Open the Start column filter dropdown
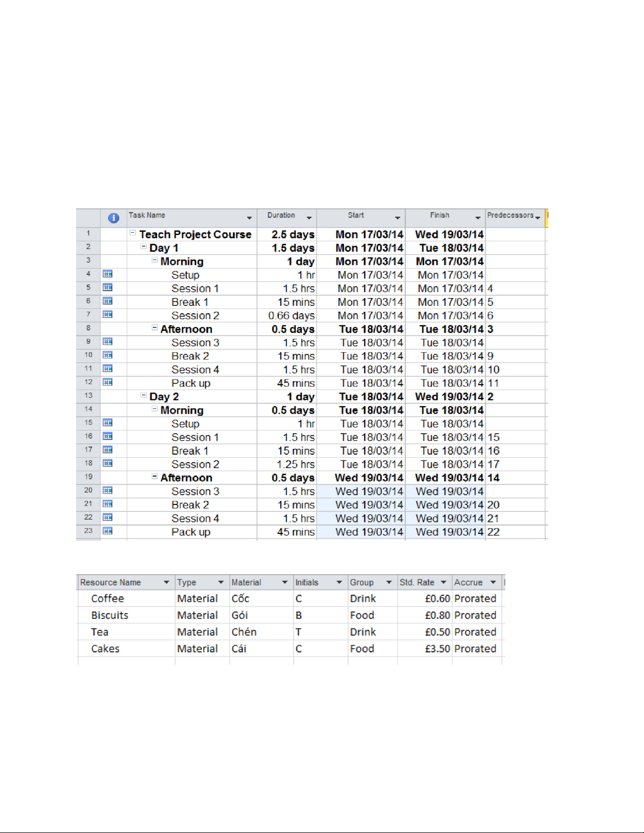Viewport: 644px width, 833px height. click(x=397, y=218)
